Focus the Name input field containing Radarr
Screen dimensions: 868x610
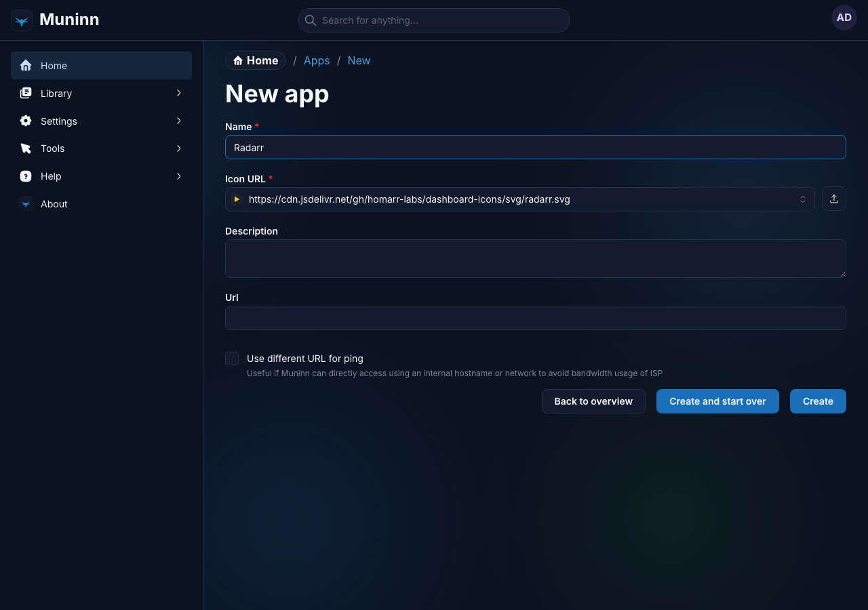pos(536,147)
